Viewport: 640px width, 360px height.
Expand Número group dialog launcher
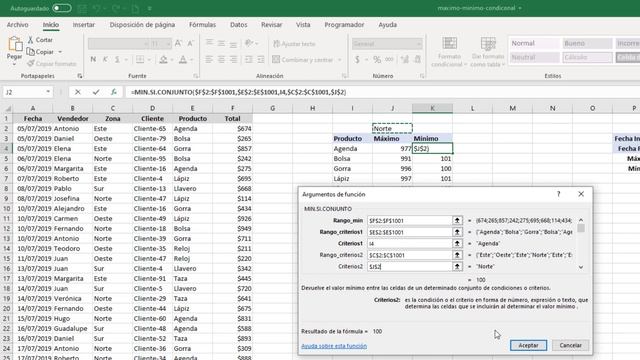tap(422, 76)
